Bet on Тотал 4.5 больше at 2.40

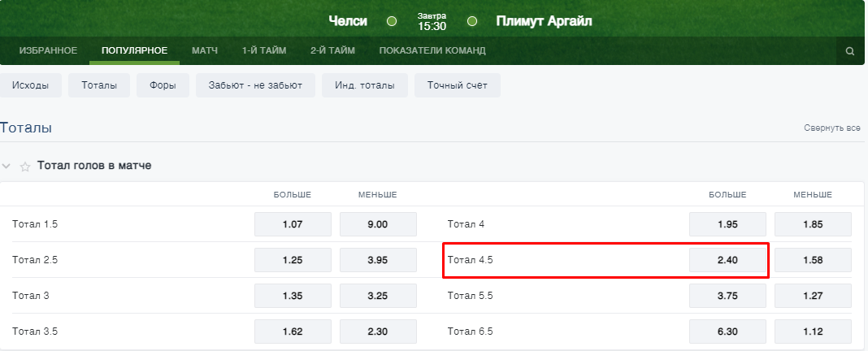(x=727, y=260)
